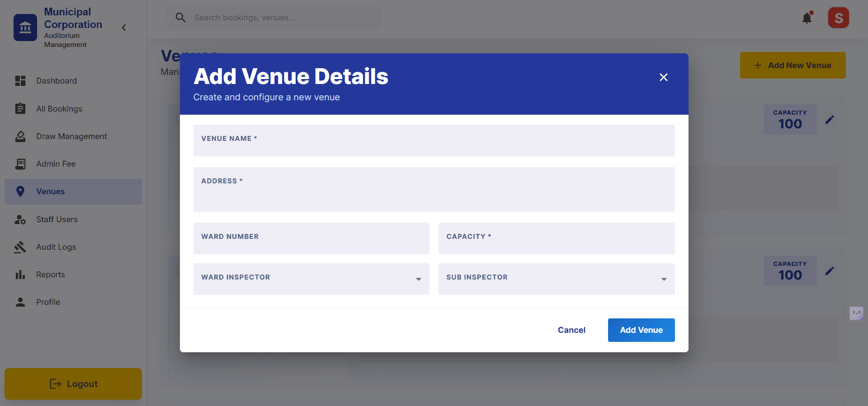The height and width of the screenshot is (406, 868).
Task: Open the Reports section
Action: pos(73,275)
